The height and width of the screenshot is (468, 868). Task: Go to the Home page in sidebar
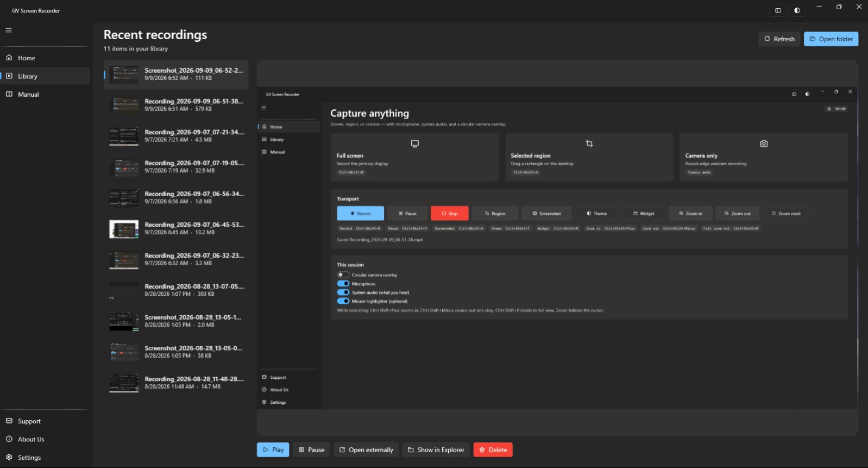tap(45, 58)
